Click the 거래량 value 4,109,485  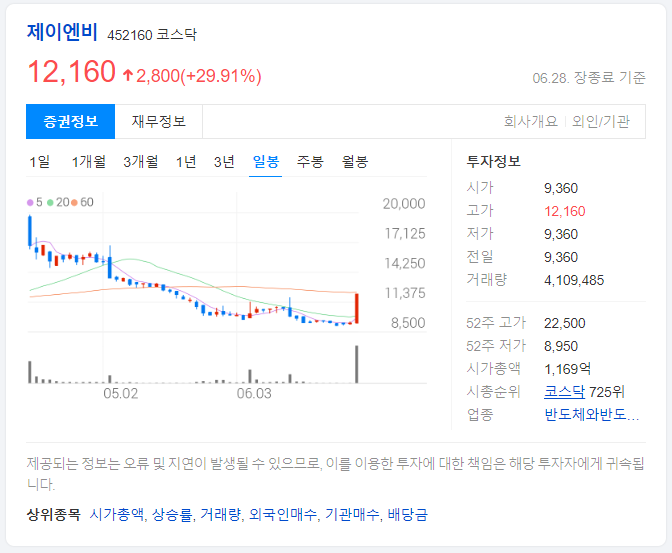click(574, 280)
